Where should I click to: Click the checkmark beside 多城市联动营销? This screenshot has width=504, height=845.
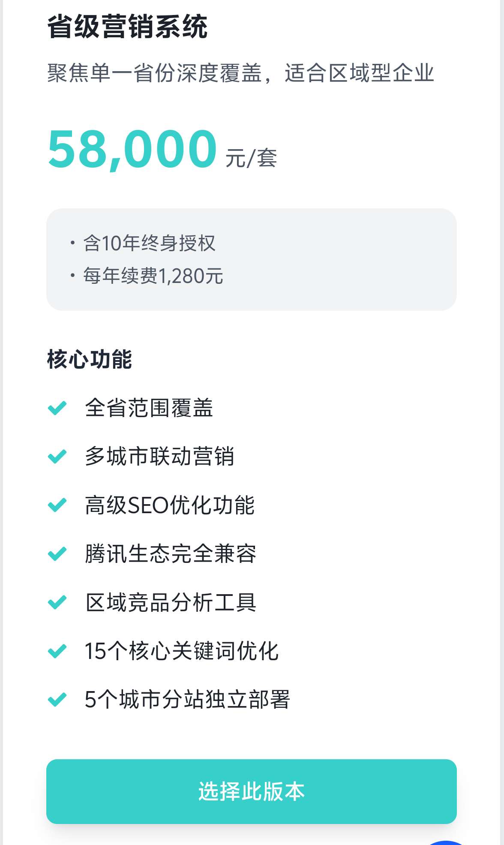click(57, 456)
